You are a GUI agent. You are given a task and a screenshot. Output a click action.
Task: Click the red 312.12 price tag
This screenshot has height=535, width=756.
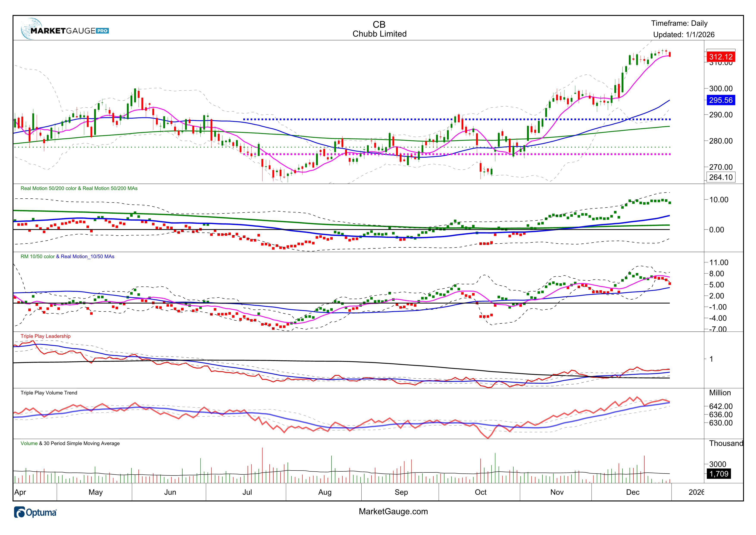pyautogui.click(x=721, y=57)
